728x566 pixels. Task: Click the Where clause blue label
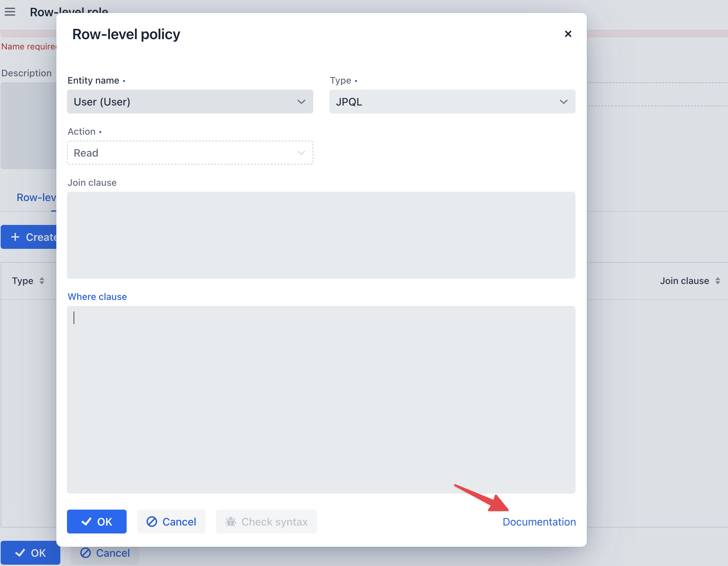(x=97, y=297)
